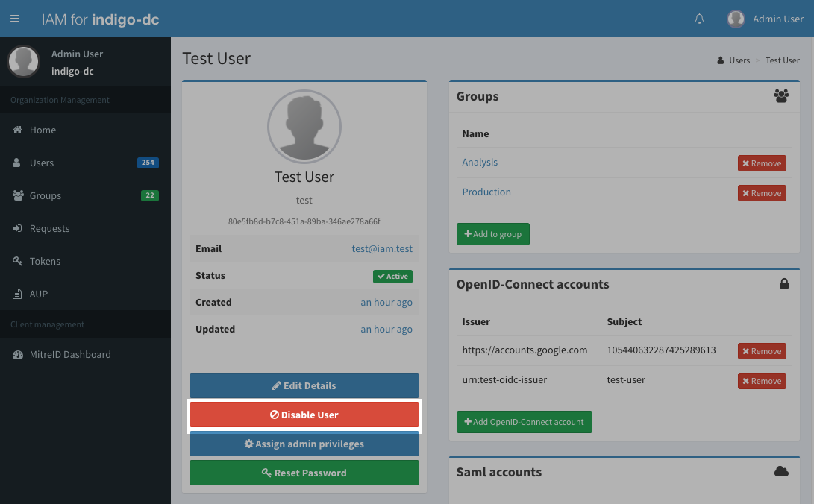Open Edit Details for Test User
This screenshot has width=814, height=504.
pyautogui.click(x=304, y=385)
